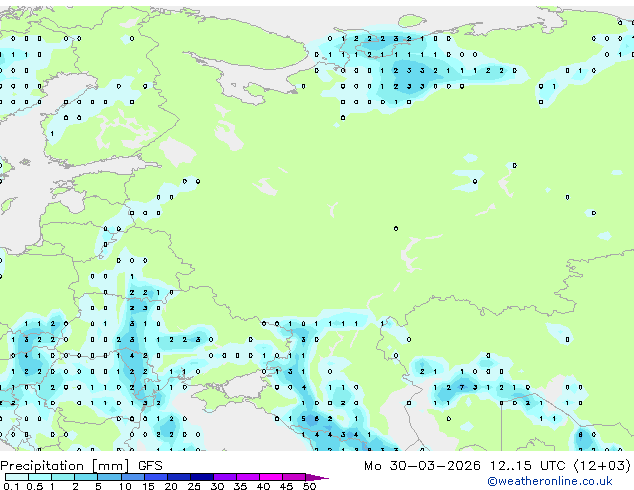Click the 40 legend scale label
The width and height of the screenshot is (634, 490).
tap(263, 486)
